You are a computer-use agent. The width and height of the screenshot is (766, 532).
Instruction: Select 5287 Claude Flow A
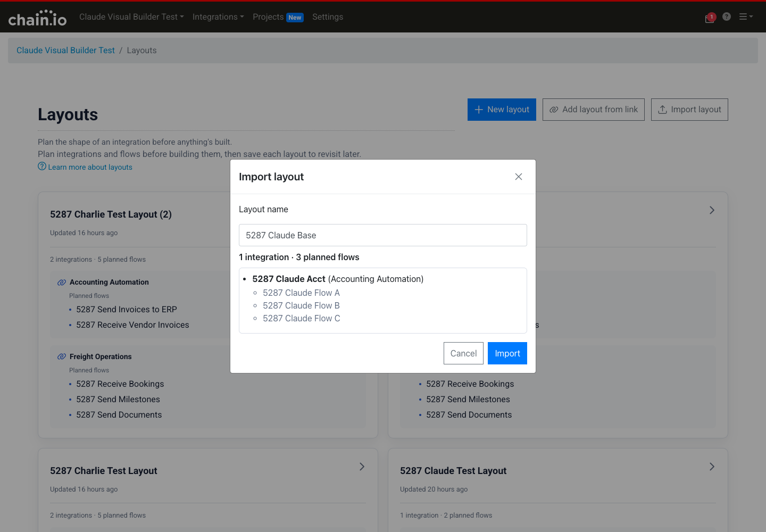point(301,293)
